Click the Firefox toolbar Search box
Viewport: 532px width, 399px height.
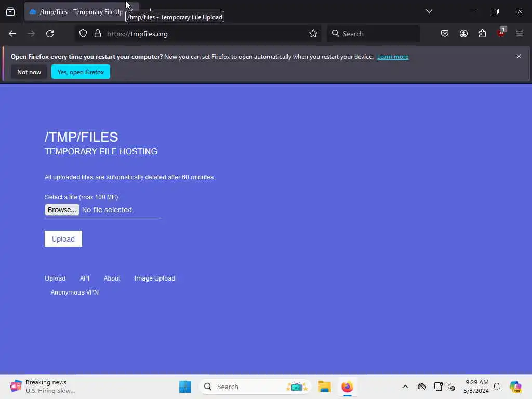373,34
